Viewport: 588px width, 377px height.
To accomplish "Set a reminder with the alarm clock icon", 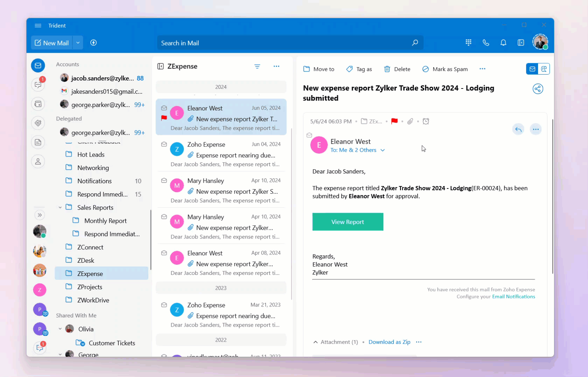I will pos(426,121).
